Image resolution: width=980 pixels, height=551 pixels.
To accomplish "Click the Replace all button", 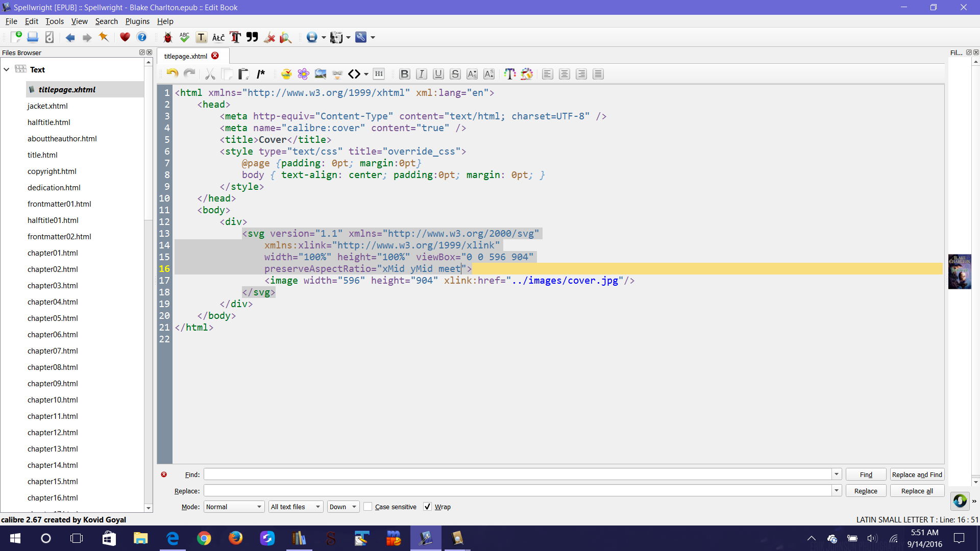I will (x=917, y=491).
